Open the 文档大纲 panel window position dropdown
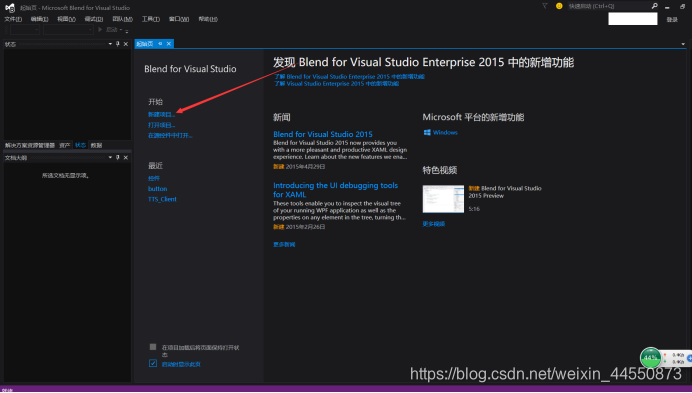Image resolution: width=692 pixels, height=393 pixels. coord(110,157)
